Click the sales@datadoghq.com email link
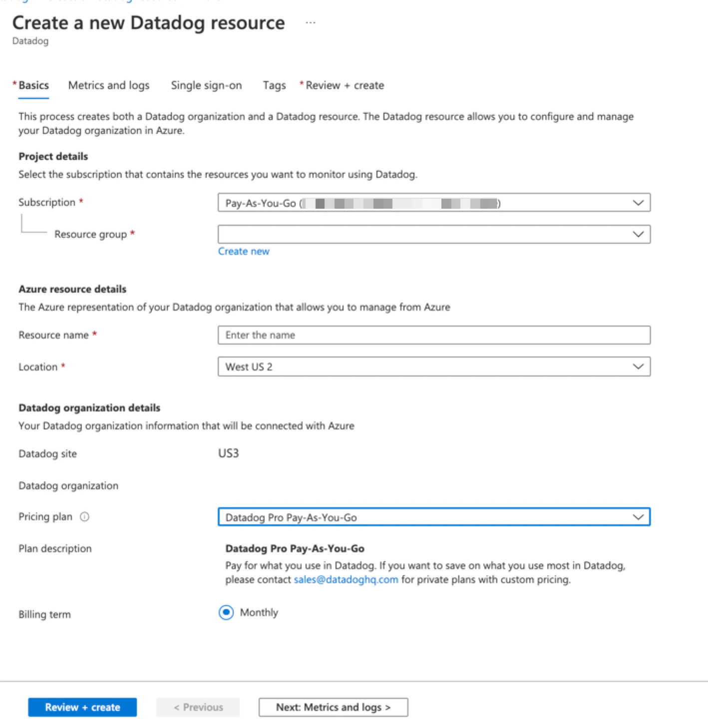The height and width of the screenshot is (728, 708). pos(346,580)
